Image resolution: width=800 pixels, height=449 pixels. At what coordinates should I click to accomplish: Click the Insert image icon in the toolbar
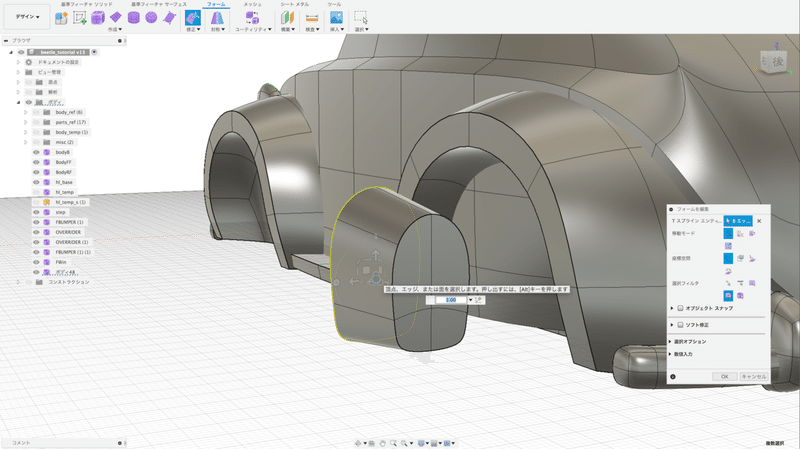click(337, 17)
